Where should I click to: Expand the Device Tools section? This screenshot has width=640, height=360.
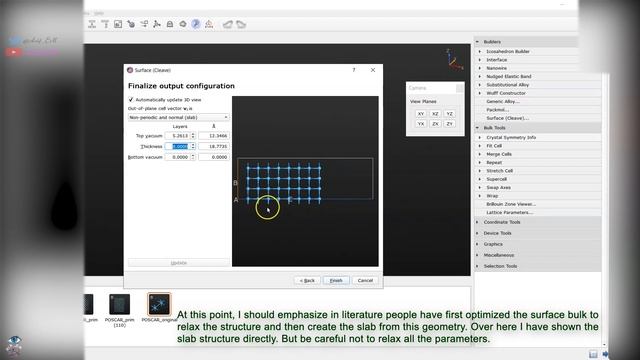click(x=477, y=233)
